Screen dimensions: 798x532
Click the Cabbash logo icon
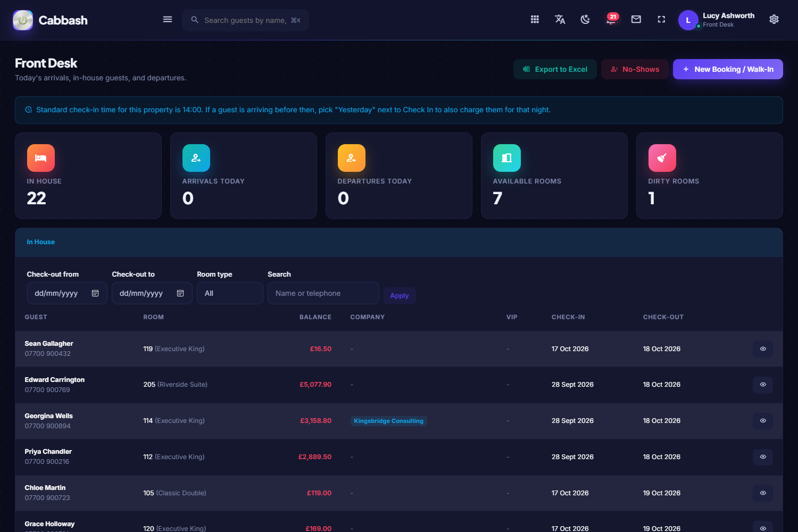click(23, 20)
